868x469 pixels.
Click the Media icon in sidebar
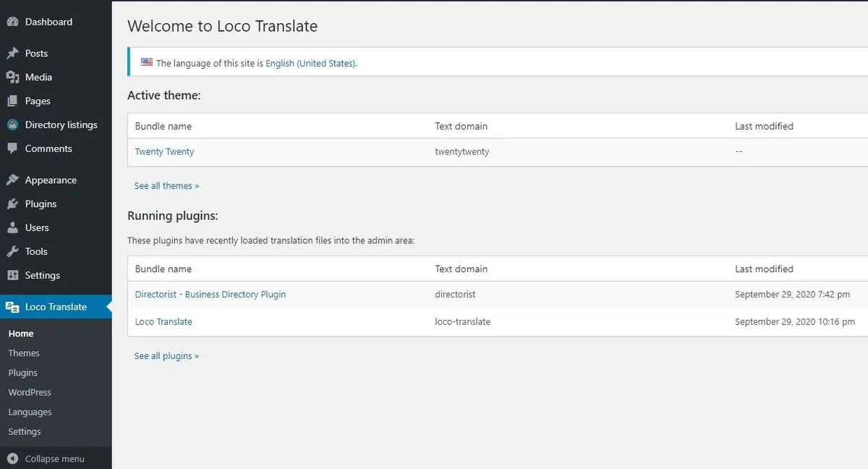(x=12, y=77)
